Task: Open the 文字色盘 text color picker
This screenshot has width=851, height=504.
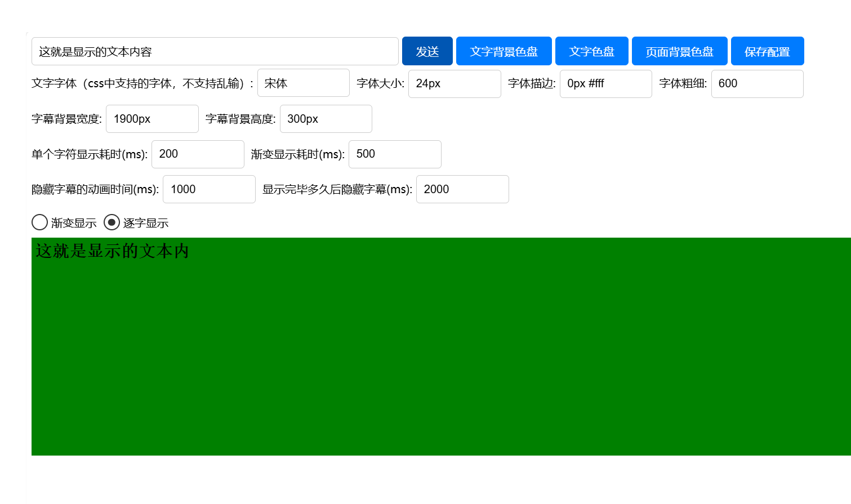Action: pyautogui.click(x=591, y=51)
